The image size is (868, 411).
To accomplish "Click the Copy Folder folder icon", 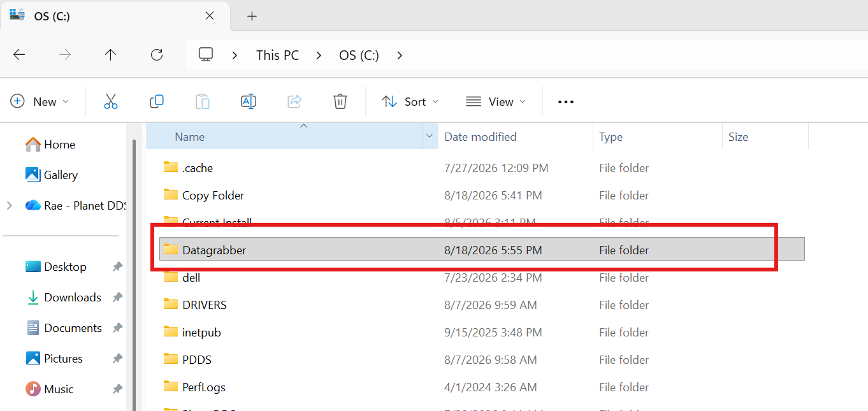I will 171,195.
